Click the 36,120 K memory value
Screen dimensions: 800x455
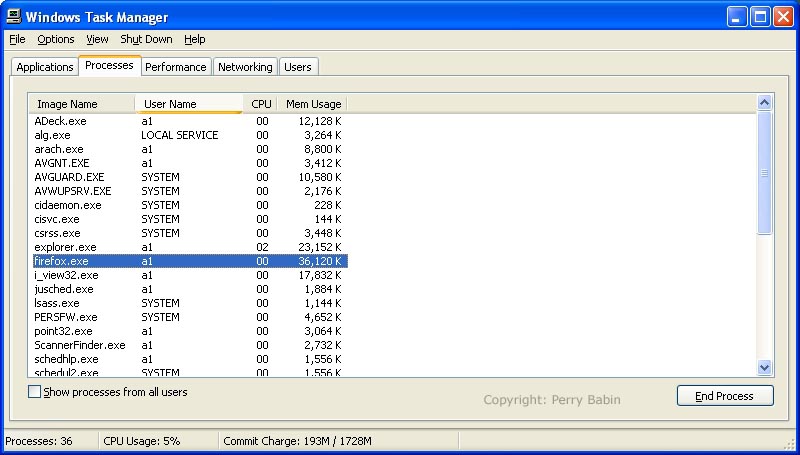[320, 261]
